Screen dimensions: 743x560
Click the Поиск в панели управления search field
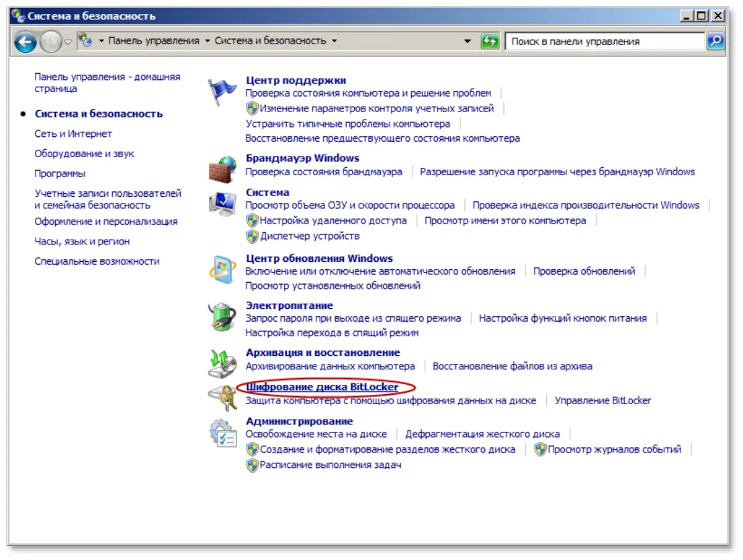point(605,41)
